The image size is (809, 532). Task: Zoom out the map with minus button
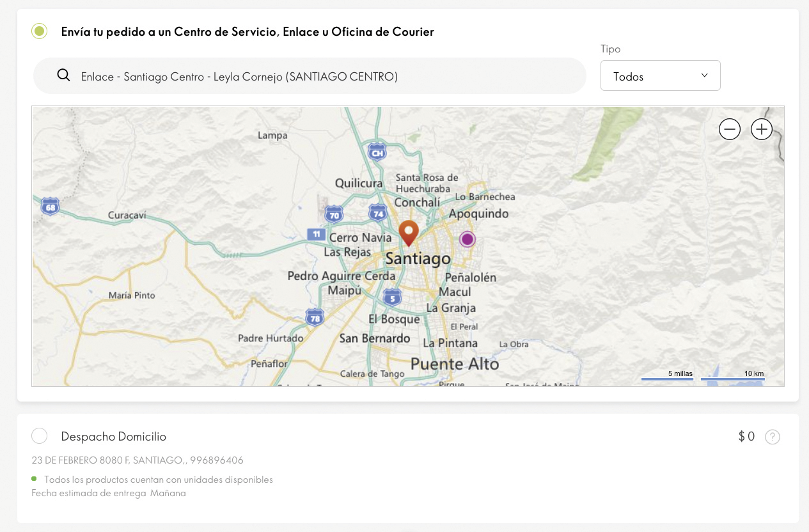tap(729, 129)
